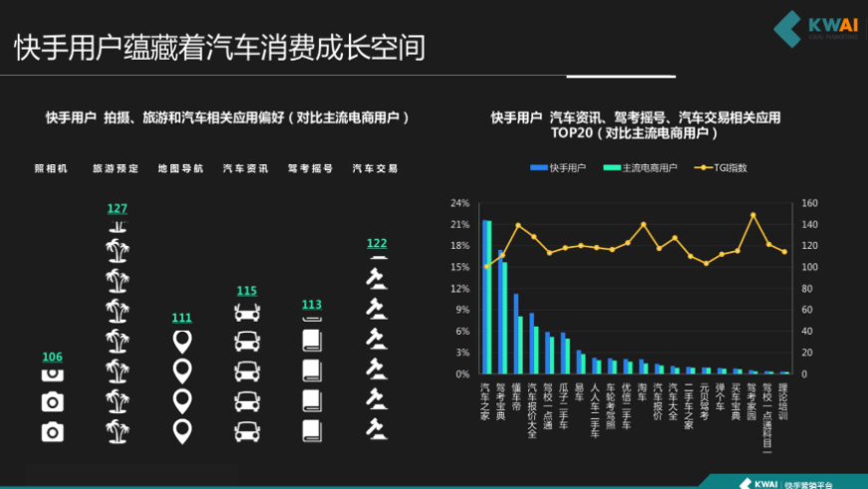868x489 pixels.
Task: Click the blue 快手用户 bar for 懂车帝
Action: point(516,334)
